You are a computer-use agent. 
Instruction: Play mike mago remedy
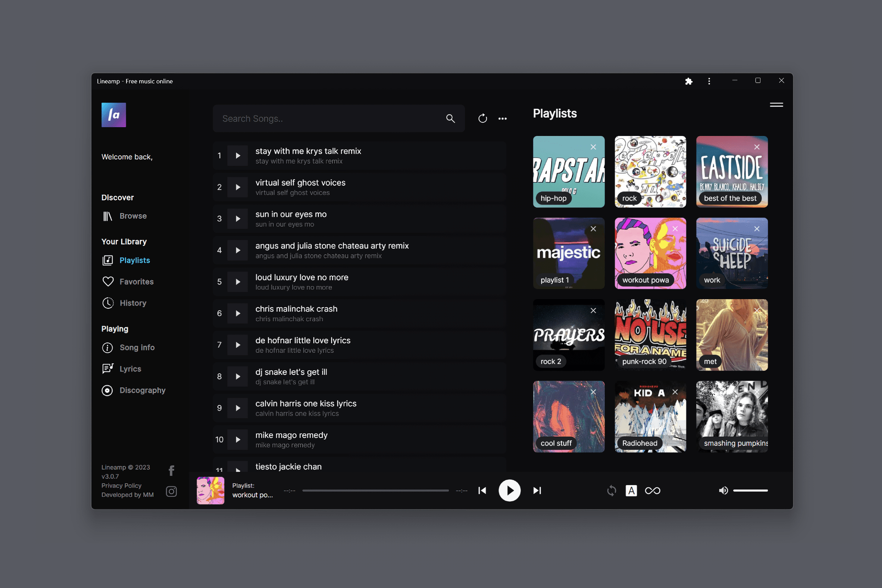coord(237,440)
